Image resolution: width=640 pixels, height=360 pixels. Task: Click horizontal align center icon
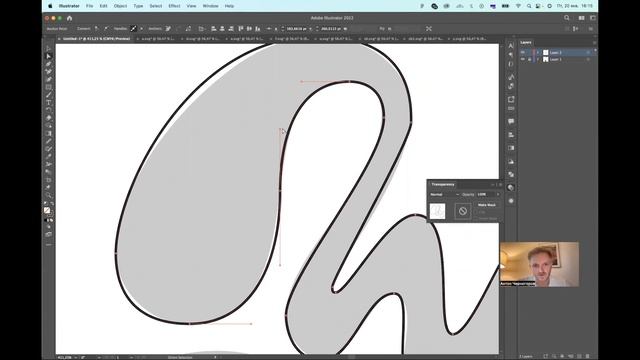click(222, 29)
